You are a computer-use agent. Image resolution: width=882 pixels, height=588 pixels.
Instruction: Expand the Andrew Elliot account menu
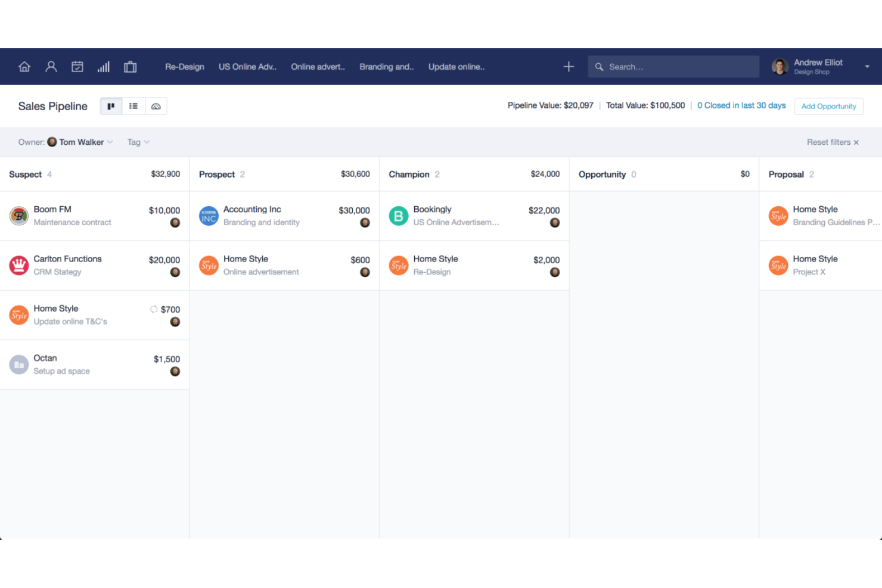point(867,66)
